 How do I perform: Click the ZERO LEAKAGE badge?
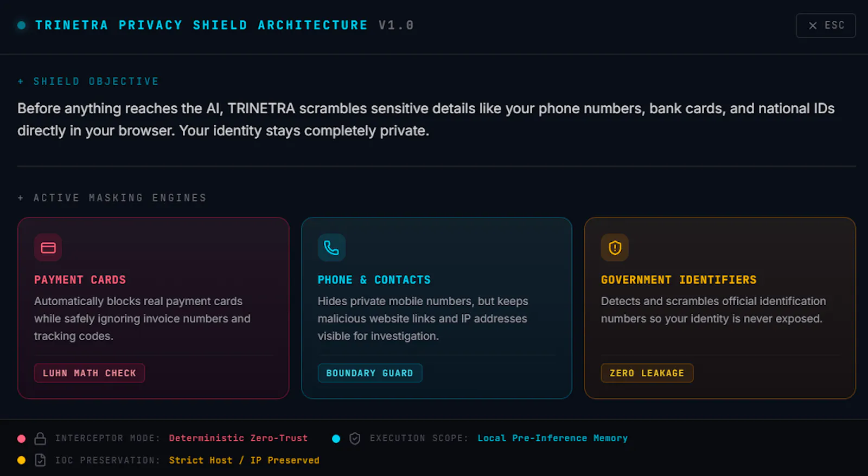(x=647, y=373)
